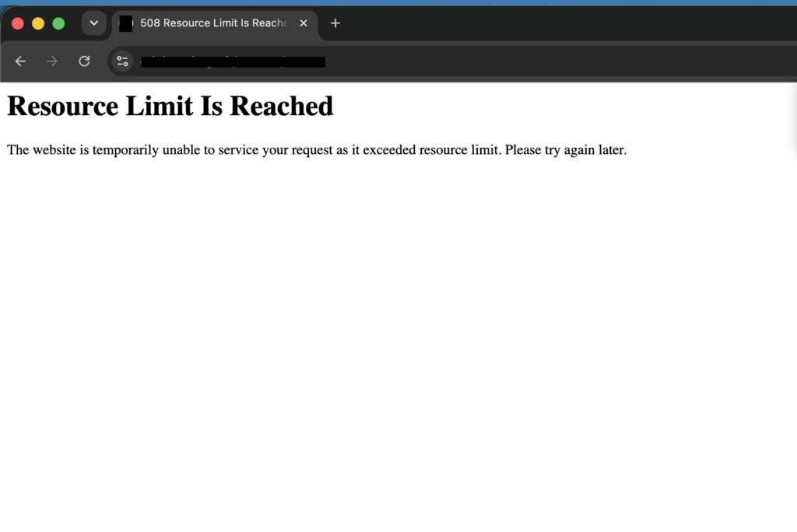Click the word "Resource" in the heading
Screen dimensions: 797x532
[x=63, y=107]
